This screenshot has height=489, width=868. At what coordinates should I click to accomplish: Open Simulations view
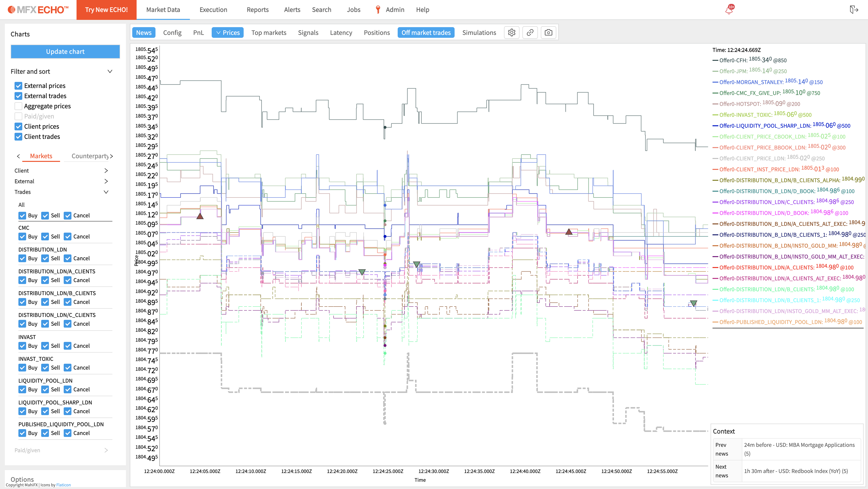click(479, 33)
